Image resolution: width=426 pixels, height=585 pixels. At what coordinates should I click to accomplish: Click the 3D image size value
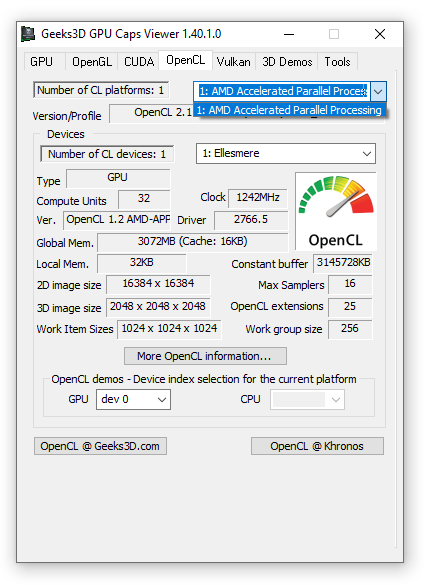click(x=158, y=307)
